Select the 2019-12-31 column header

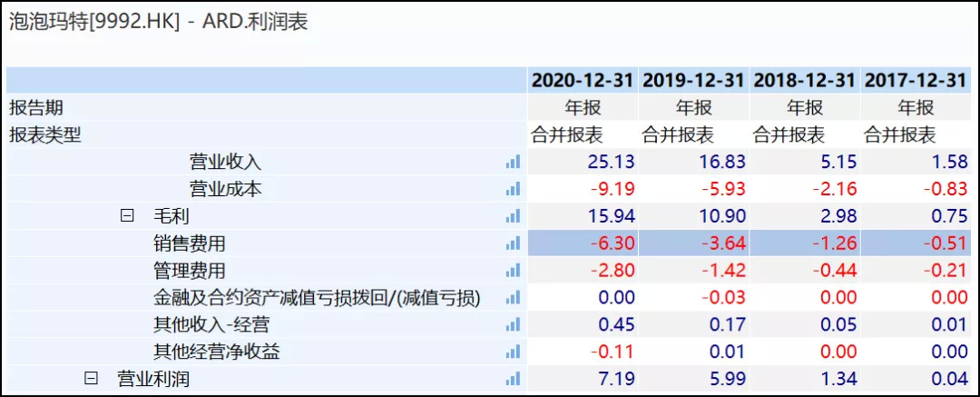pos(694,80)
